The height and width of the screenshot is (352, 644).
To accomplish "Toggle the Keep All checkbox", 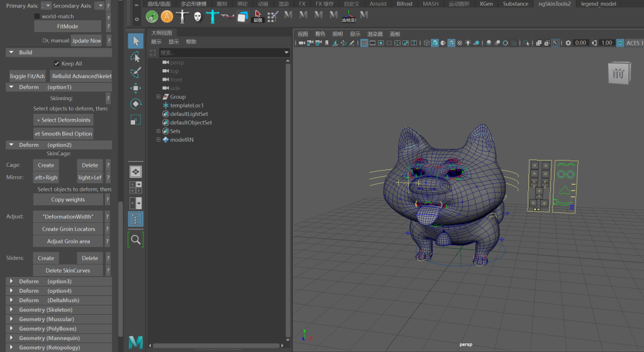I will tap(57, 64).
